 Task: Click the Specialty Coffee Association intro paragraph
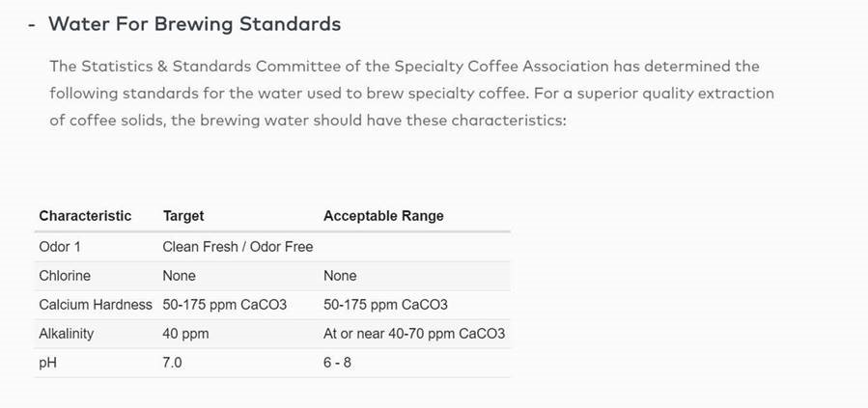click(x=411, y=94)
